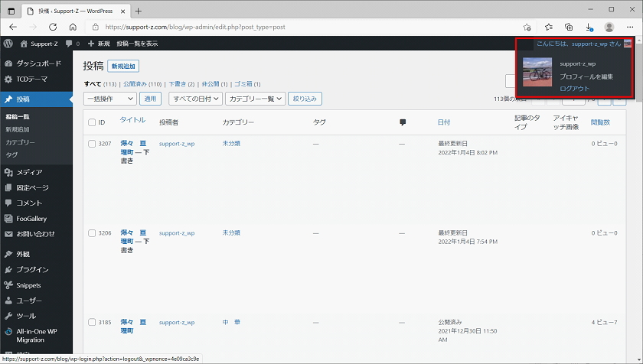Check the box for post 3207
The width and height of the screenshot is (643, 364).
(92, 144)
